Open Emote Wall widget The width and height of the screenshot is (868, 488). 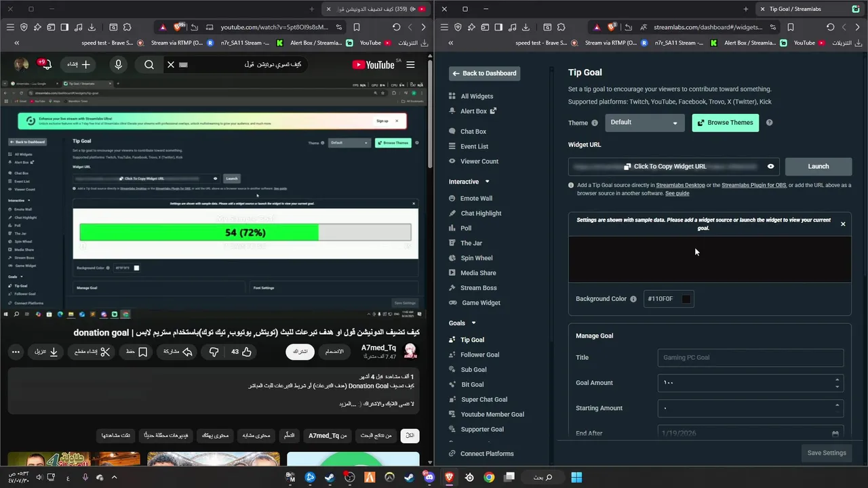(x=471, y=199)
